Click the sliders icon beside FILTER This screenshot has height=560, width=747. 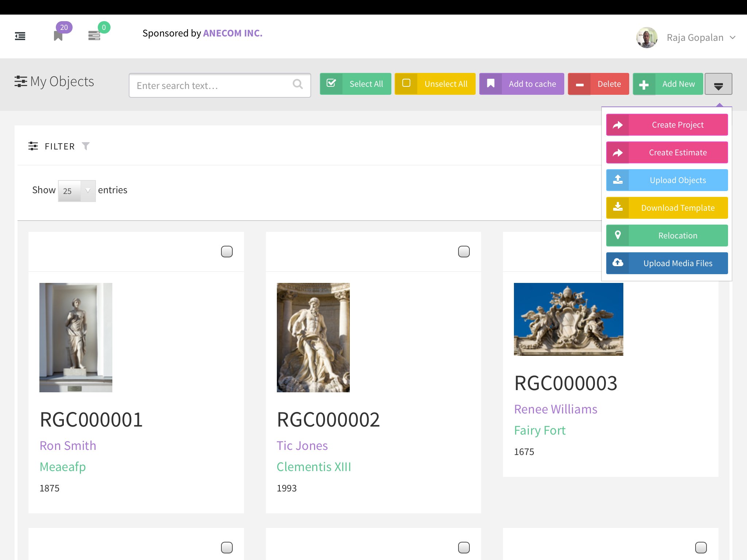pos(33,146)
